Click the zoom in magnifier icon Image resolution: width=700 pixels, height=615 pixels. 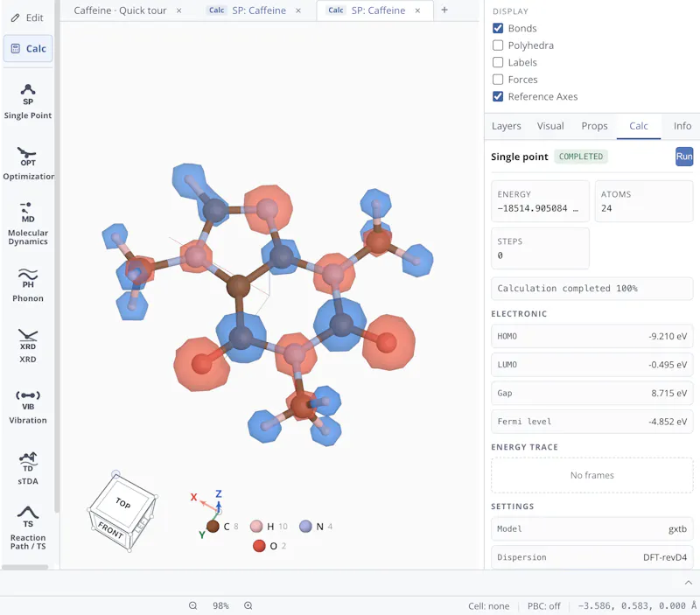click(248, 605)
